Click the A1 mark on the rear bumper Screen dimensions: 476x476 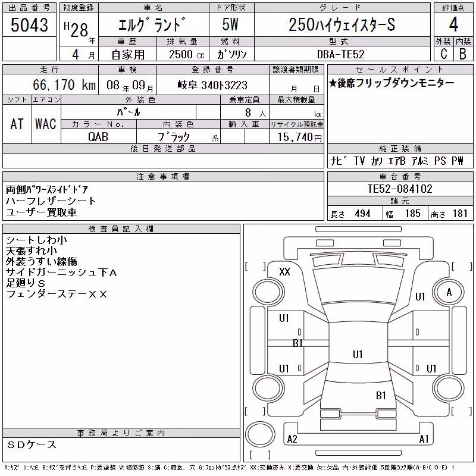pyautogui.click(x=424, y=439)
